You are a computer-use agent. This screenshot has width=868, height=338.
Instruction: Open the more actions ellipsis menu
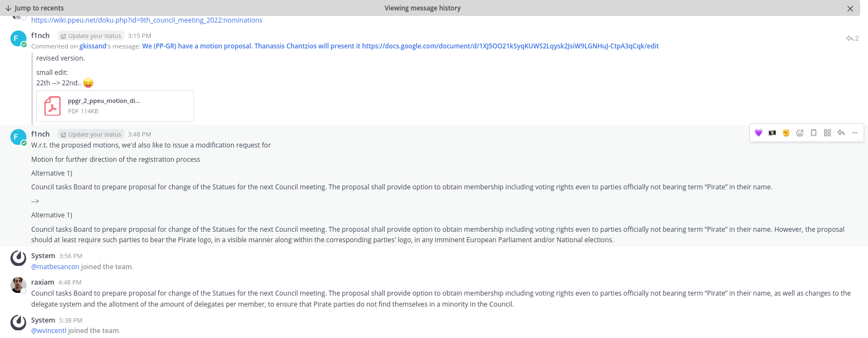[855, 133]
